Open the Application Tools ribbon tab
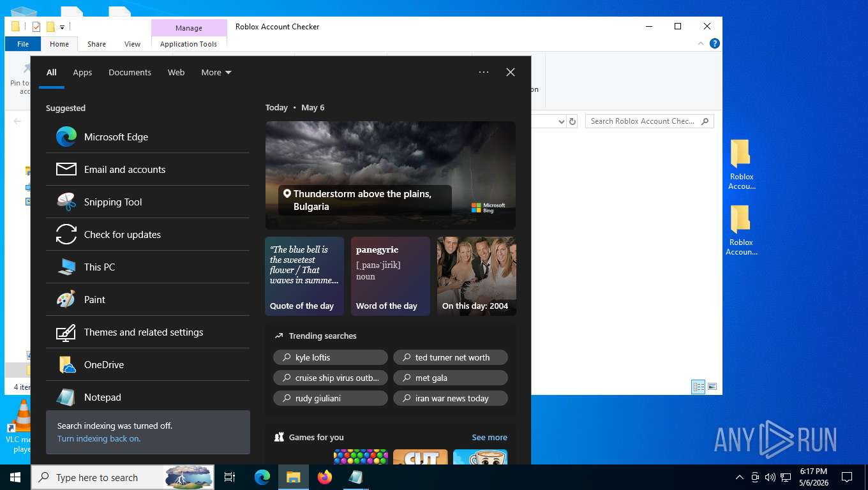868x490 pixels. 188,44
